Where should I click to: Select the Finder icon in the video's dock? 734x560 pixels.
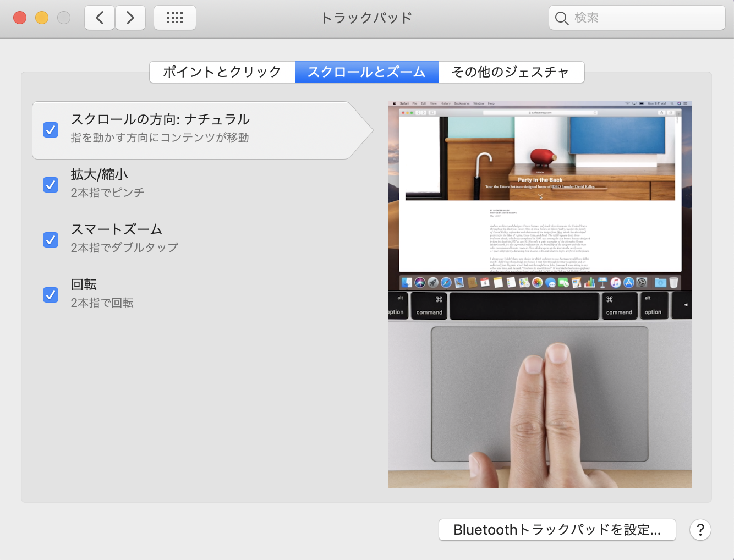(x=406, y=283)
